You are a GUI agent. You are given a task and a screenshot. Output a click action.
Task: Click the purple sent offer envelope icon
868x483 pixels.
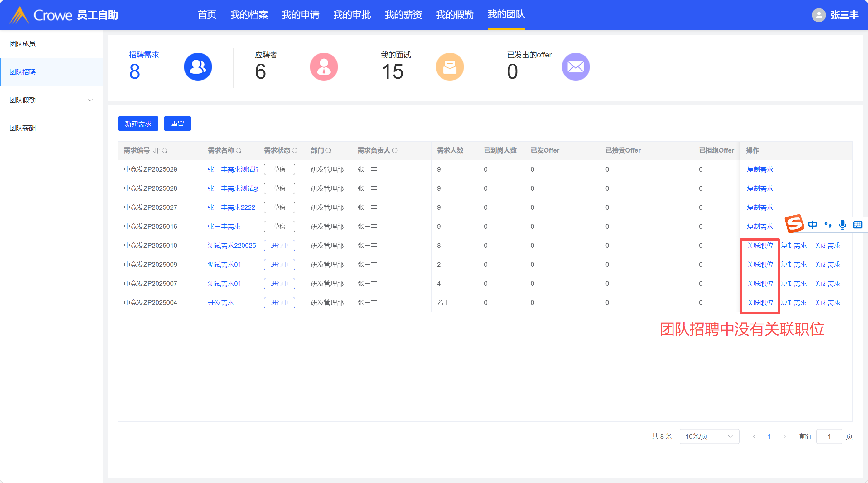point(576,66)
